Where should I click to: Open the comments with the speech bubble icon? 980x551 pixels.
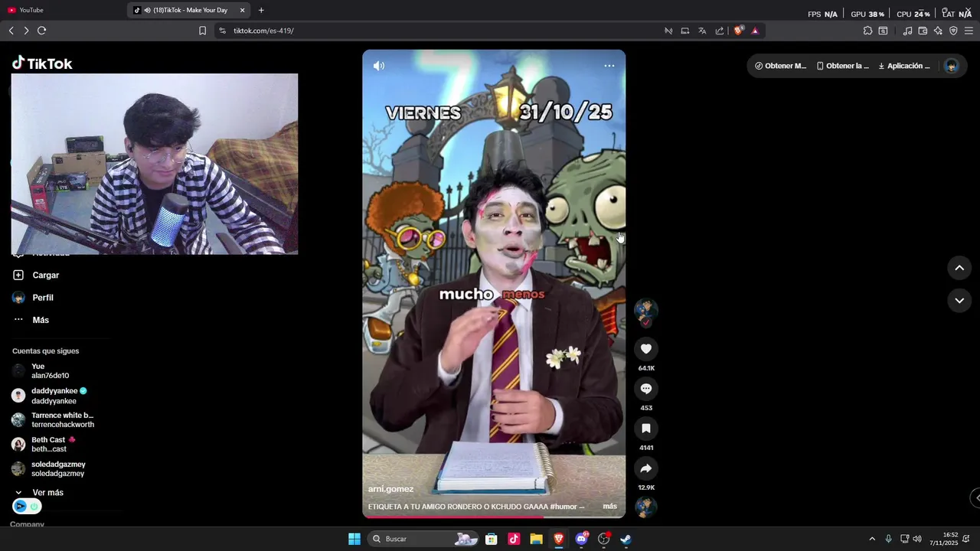(x=646, y=389)
